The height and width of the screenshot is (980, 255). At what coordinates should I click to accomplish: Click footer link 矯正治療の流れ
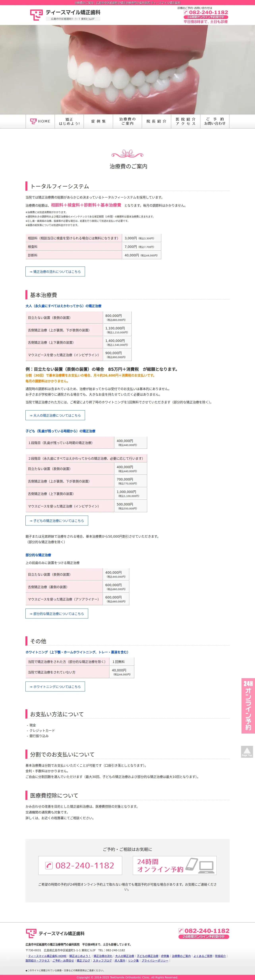tap(103, 956)
